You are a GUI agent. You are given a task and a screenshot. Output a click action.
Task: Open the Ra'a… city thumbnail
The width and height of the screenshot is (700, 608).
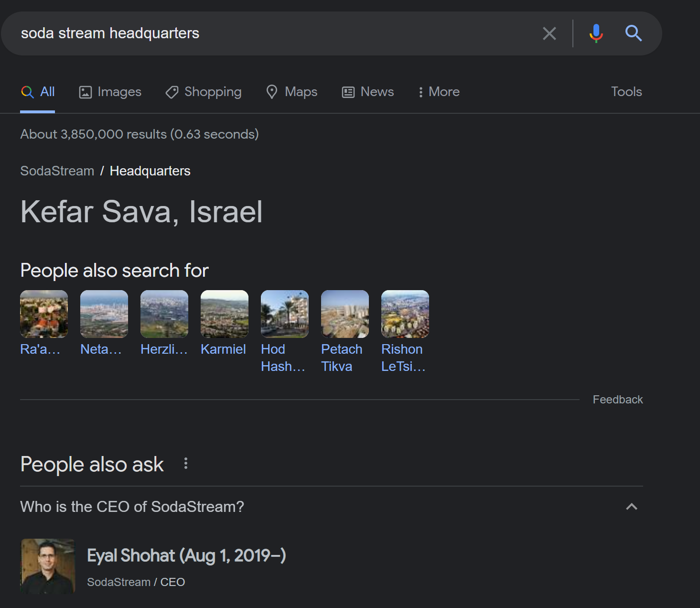44,314
